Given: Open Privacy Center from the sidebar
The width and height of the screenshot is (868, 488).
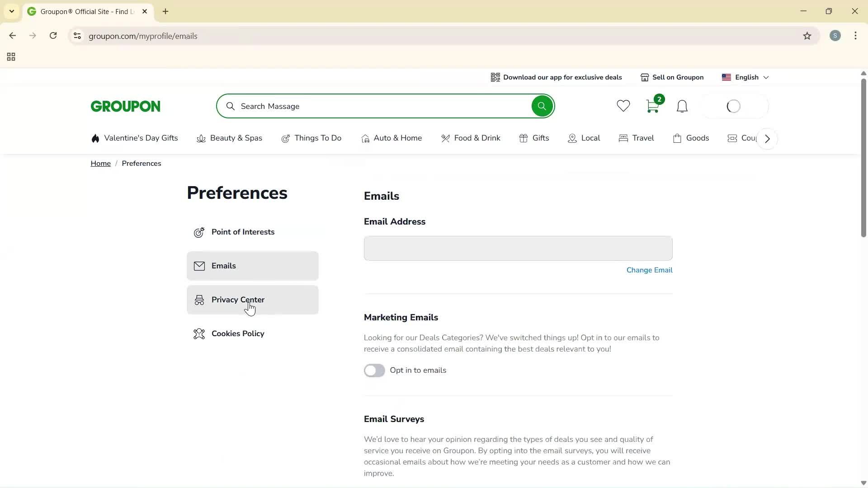Looking at the screenshot, I should click(238, 299).
